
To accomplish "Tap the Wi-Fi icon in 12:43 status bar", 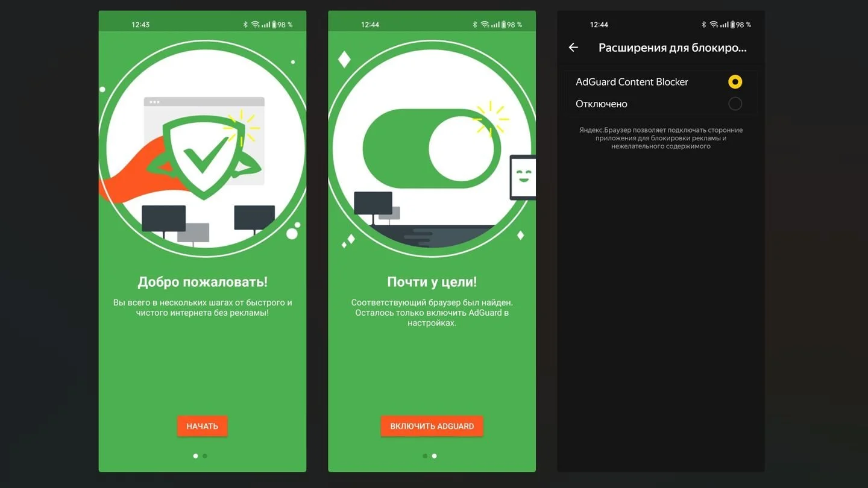I will click(x=256, y=25).
